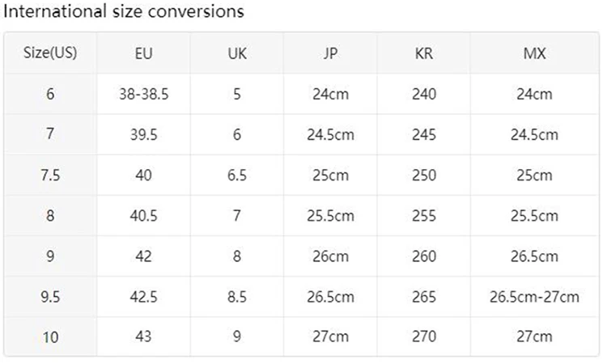This screenshot has height=364, width=607.
Task: Select the JP column header
Action: click(330, 53)
